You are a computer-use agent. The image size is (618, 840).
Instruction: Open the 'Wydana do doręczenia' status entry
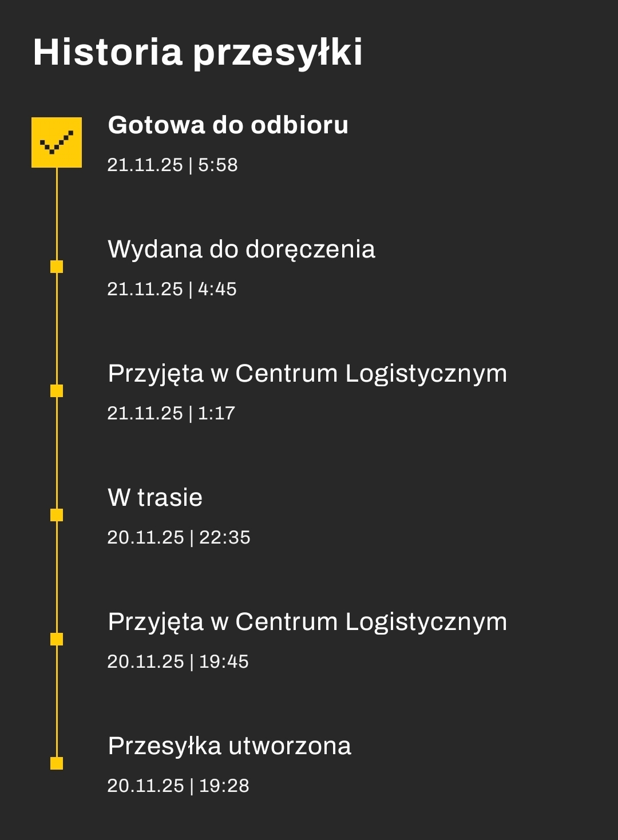[241, 249]
